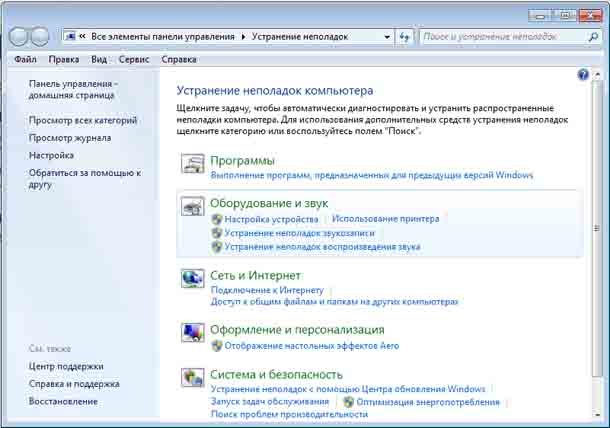Click the Оформление и персонализация icon
Image resolution: width=610 pixels, height=428 pixels.
tap(193, 333)
